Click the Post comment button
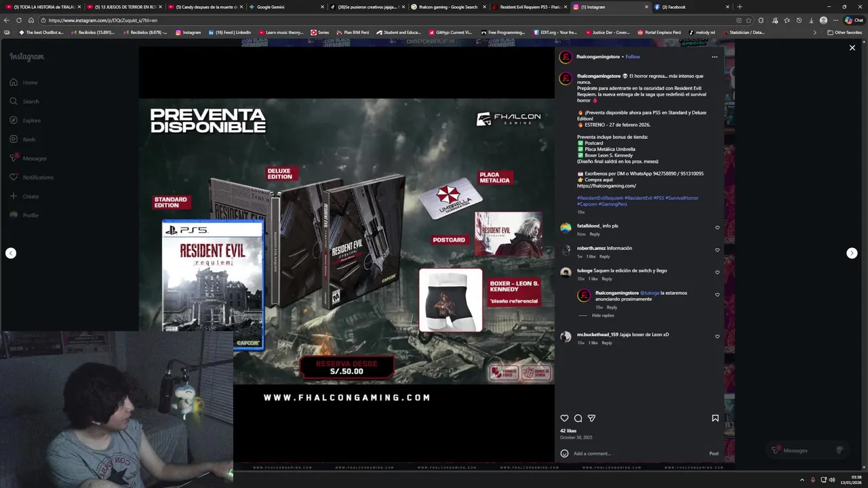 [x=713, y=453]
